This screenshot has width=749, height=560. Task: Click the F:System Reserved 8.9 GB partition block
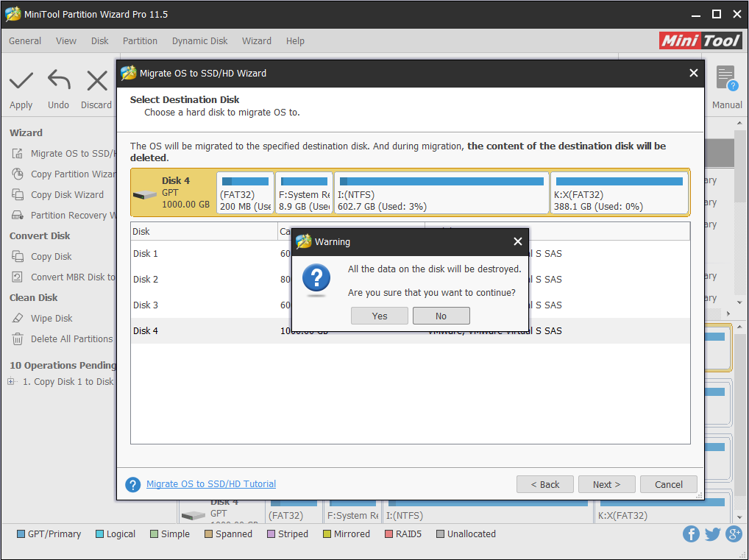[x=304, y=193]
